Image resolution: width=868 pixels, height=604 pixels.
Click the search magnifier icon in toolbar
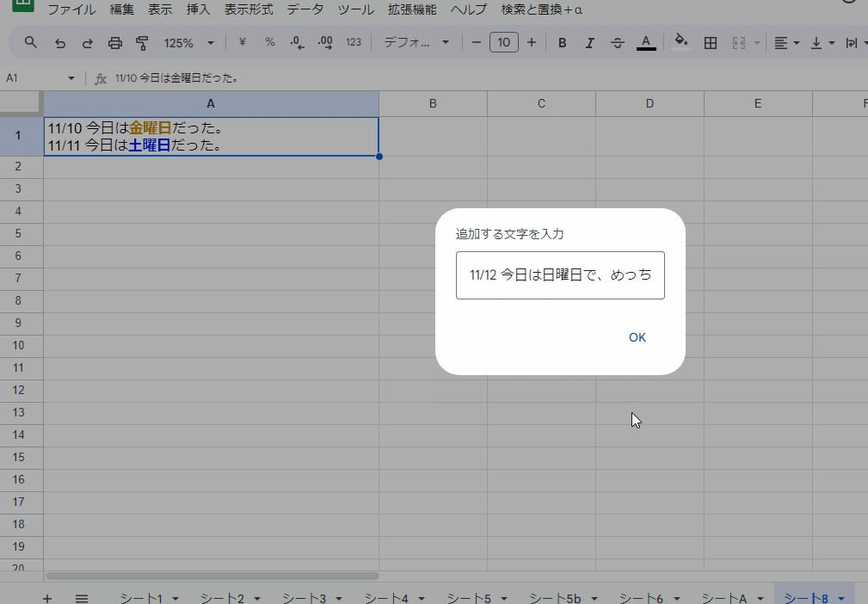(30, 43)
